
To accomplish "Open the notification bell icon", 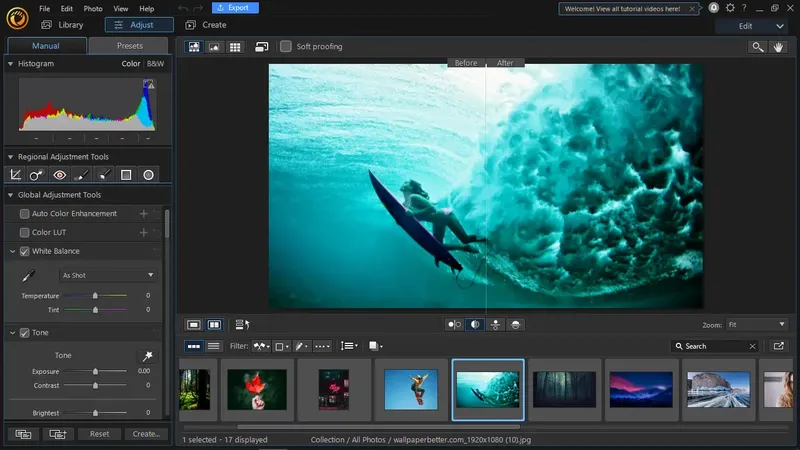I will (714, 8).
